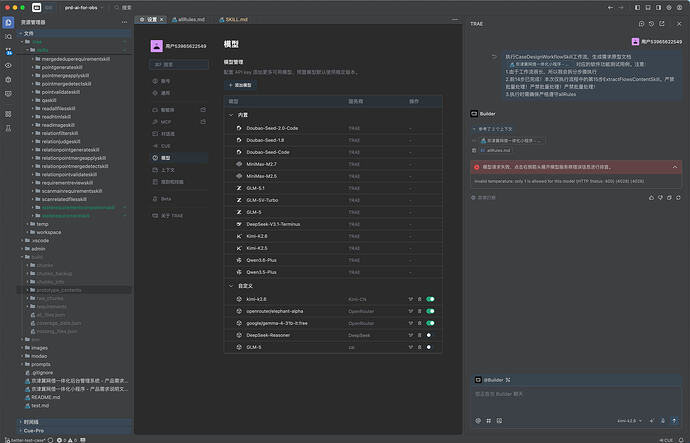Toggle the openrouter/elephant-alpha model switch

pos(430,311)
